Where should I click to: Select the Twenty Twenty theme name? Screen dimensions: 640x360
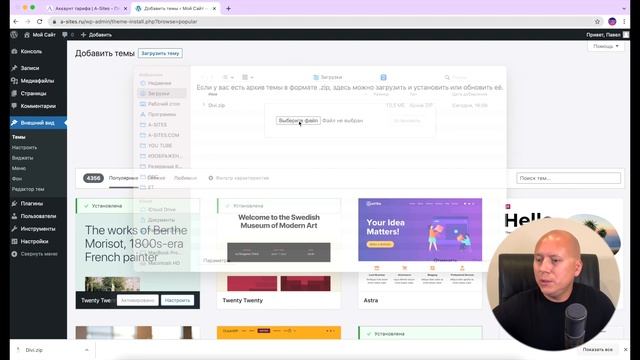pyautogui.click(x=242, y=300)
